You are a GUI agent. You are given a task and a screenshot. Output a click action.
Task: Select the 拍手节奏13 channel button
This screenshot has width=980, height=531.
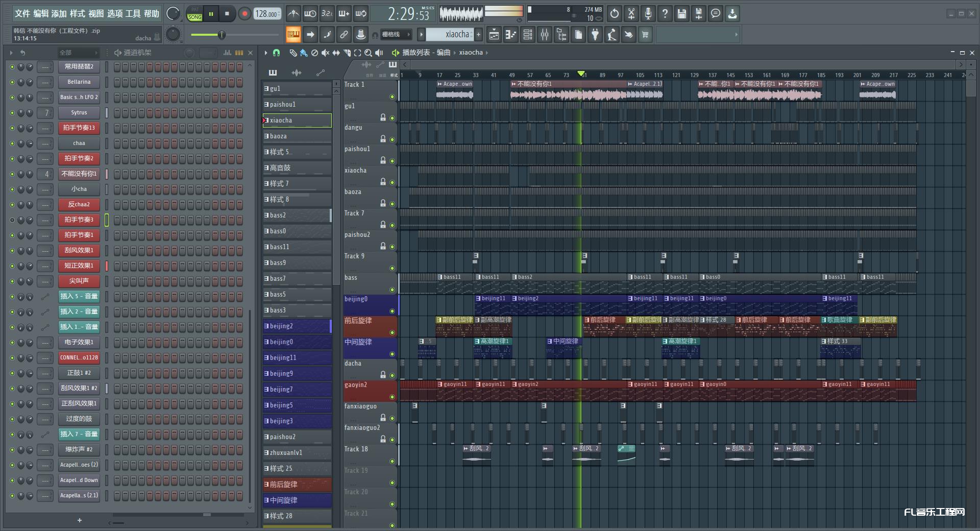tap(79, 128)
